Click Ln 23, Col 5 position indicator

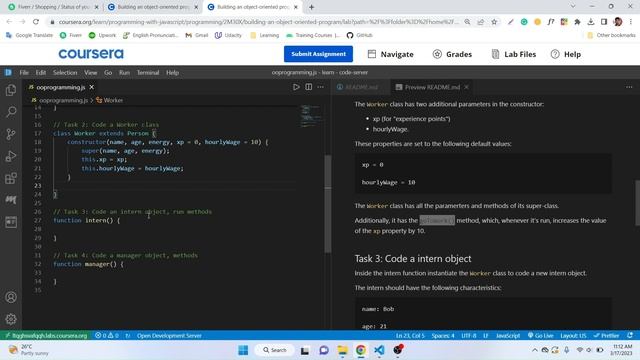410,336
